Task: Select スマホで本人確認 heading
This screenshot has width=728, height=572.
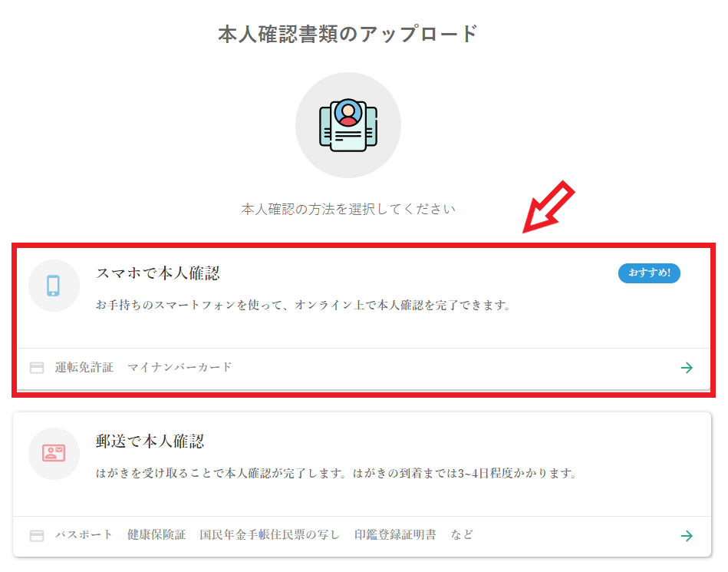Action: coord(157,273)
